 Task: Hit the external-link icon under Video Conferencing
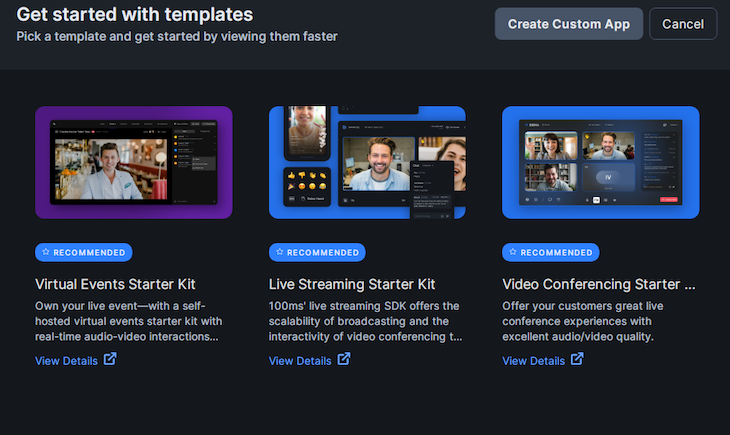click(x=577, y=360)
